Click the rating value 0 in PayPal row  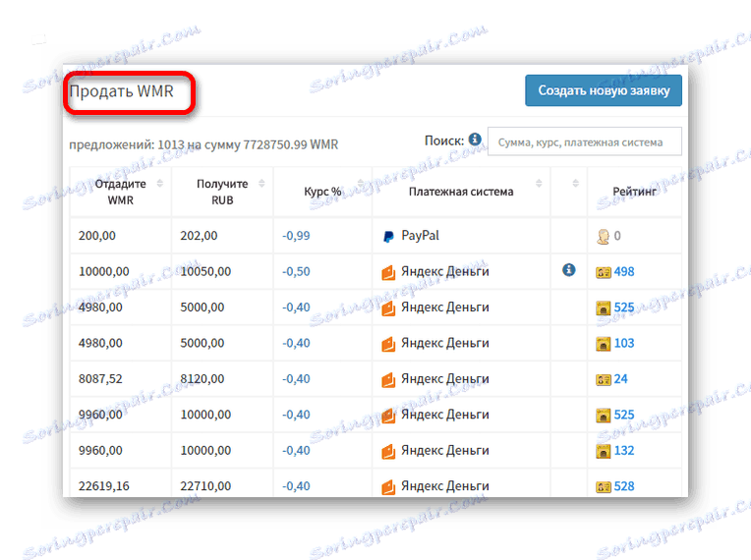pos(617,236)
